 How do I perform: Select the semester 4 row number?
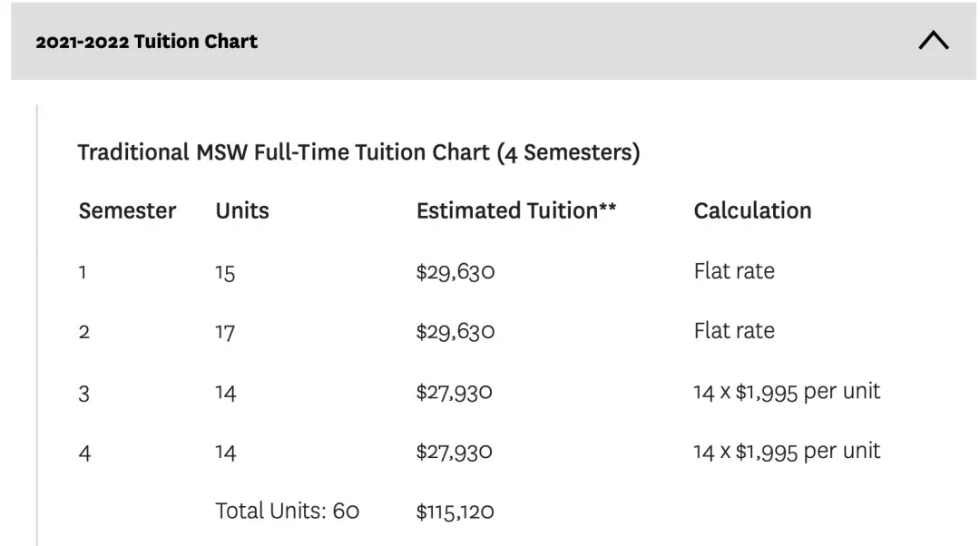pyautogui.click(x=84, y=452)
